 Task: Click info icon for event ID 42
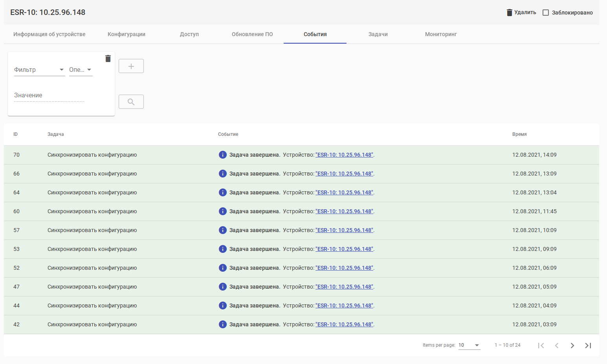(x=223, y=324)
